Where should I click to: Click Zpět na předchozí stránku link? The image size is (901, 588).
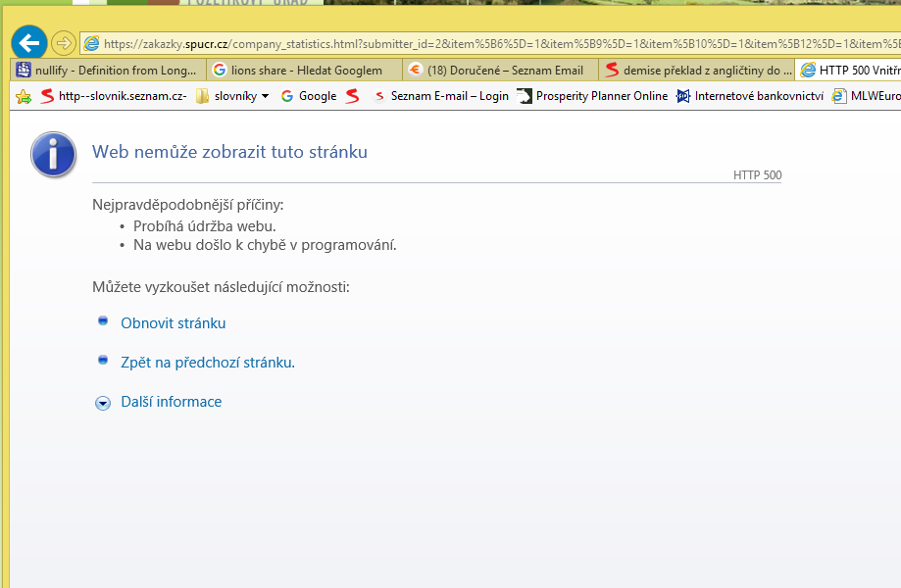207,363
